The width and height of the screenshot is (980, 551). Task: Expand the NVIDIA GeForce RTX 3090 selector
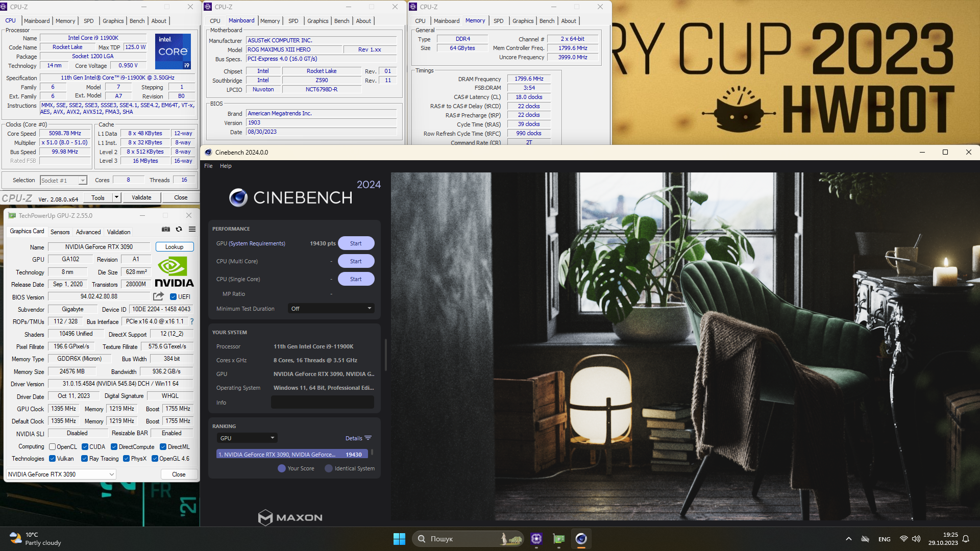click(61, 474)
